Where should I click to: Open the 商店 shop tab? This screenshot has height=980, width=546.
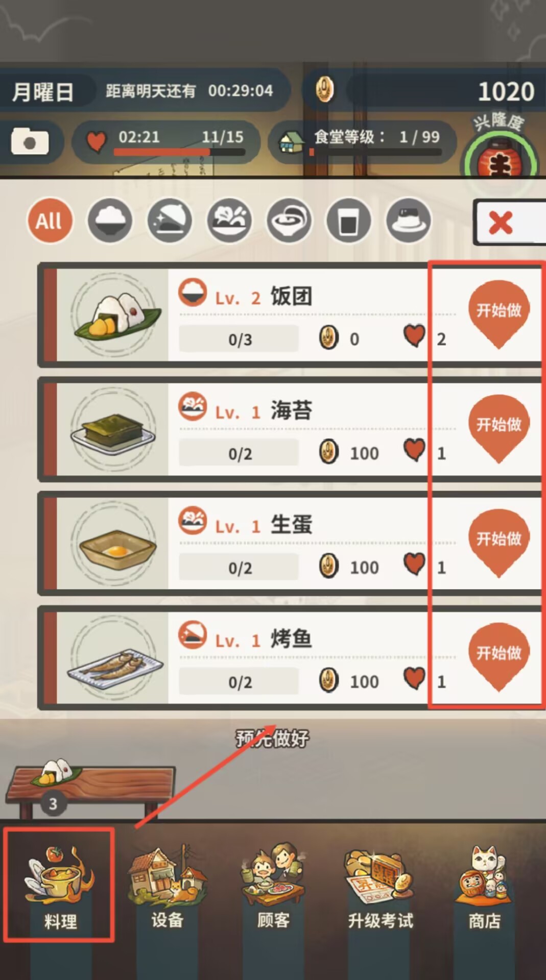484,886
